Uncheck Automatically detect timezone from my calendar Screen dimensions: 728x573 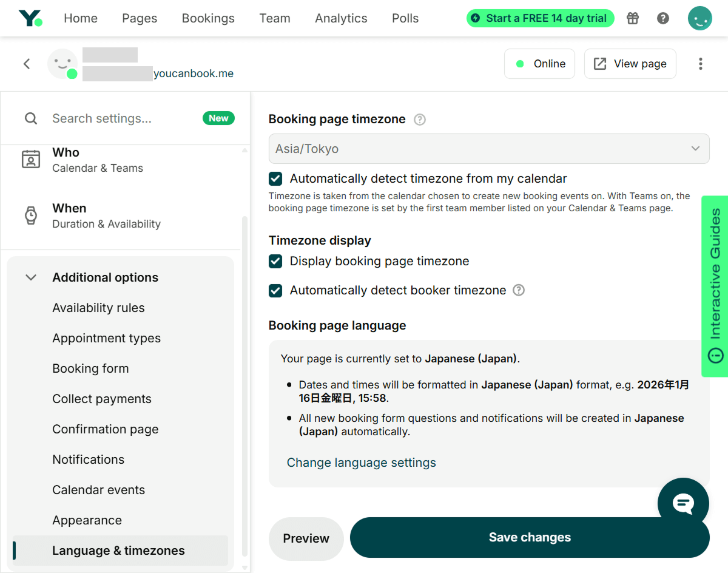(x=275, y=178)
